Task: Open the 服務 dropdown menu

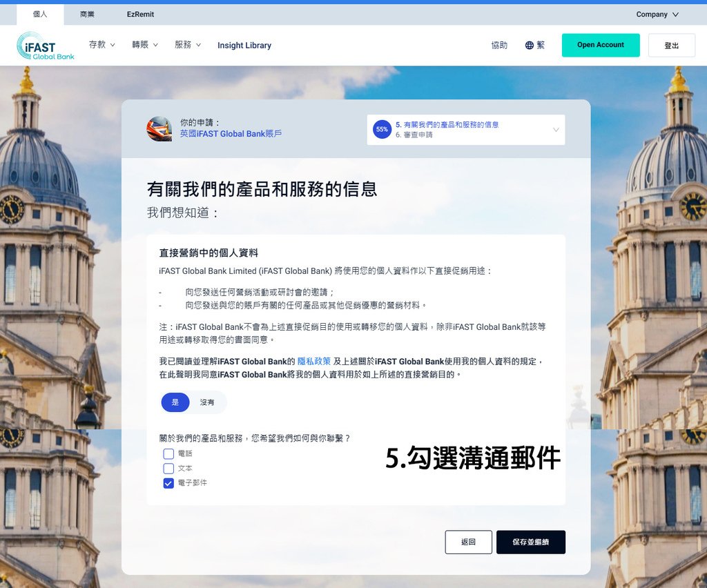Action: point(188,45)
